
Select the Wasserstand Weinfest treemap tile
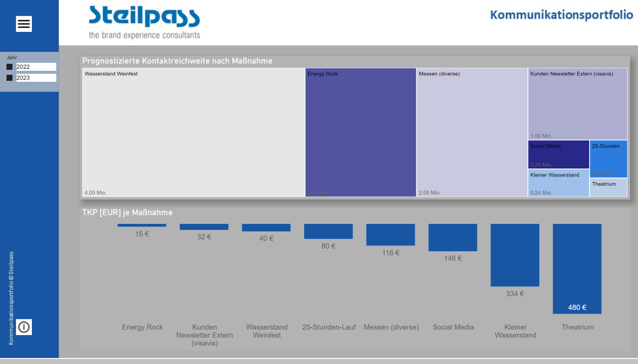193,132
